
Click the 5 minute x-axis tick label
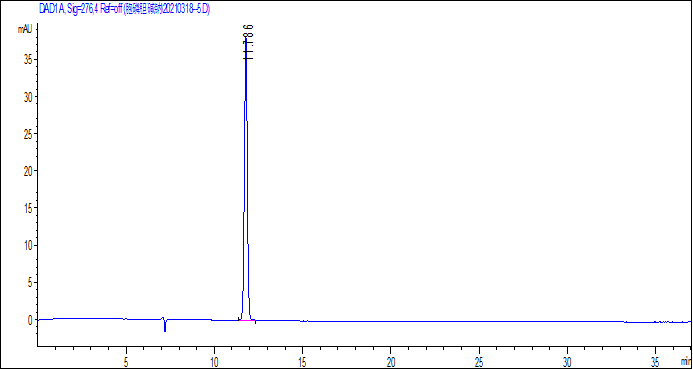[x=126, y=361]
